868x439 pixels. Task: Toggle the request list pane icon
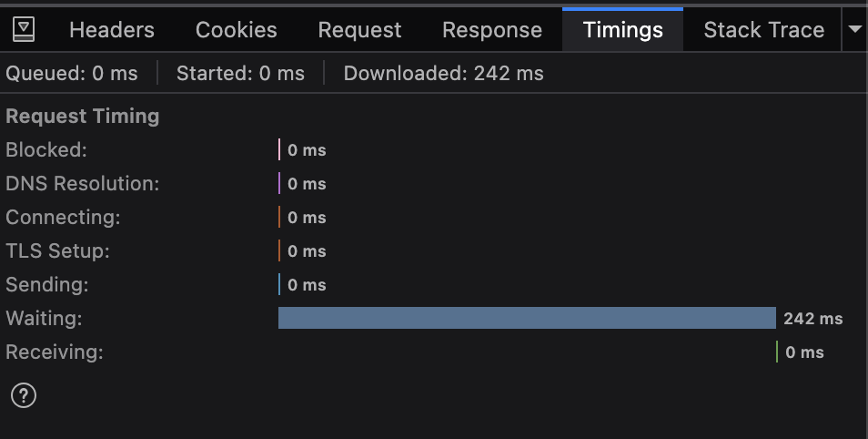[25, 30]
